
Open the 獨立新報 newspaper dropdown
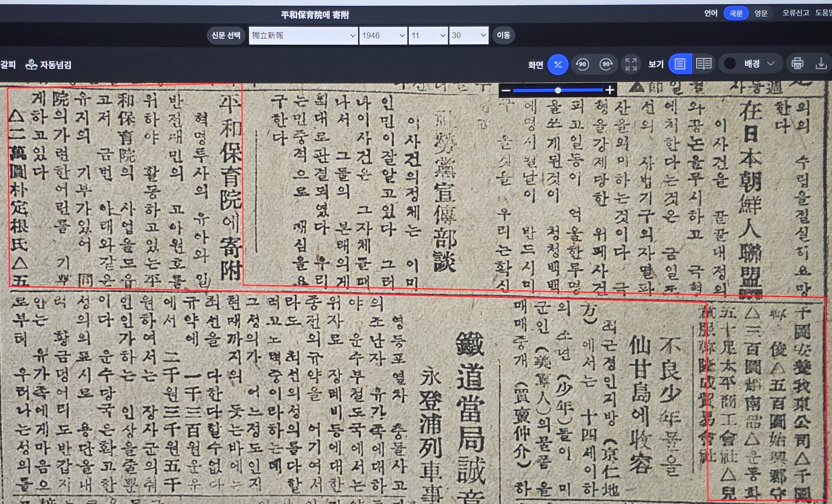pos(303,35)
